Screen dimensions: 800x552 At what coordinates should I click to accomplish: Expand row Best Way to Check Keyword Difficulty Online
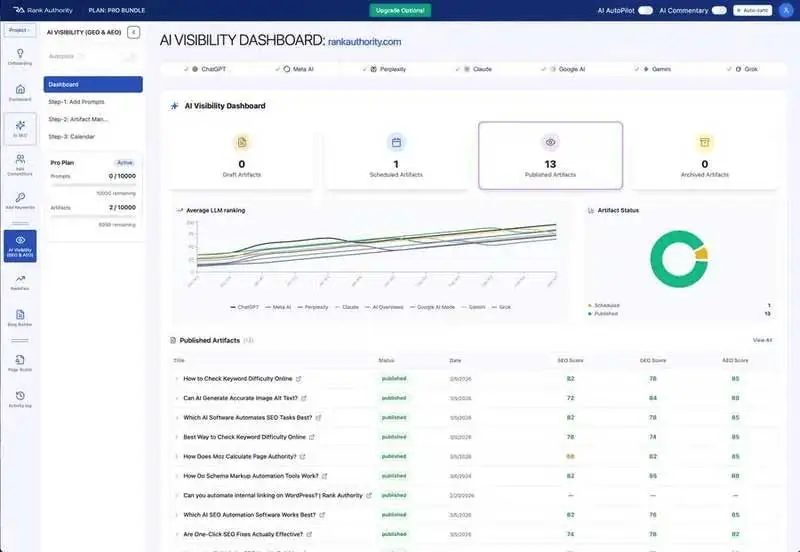pos(177,437)
